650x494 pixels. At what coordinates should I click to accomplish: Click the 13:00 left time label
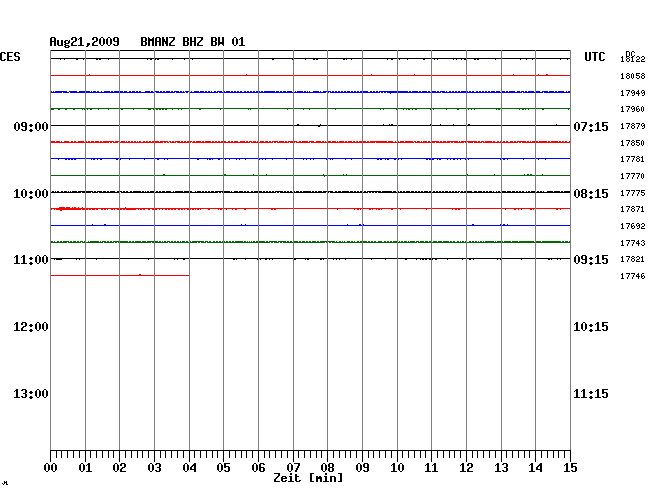point(31,394)
